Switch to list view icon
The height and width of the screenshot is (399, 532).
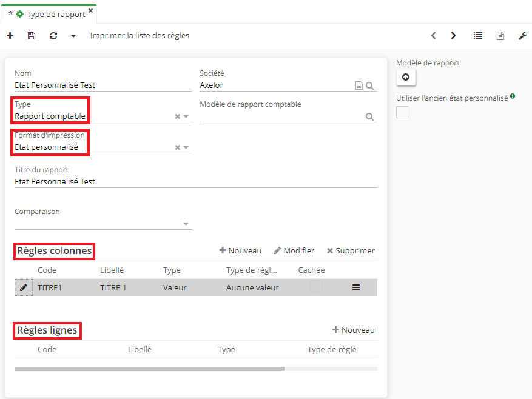point(478,36)
